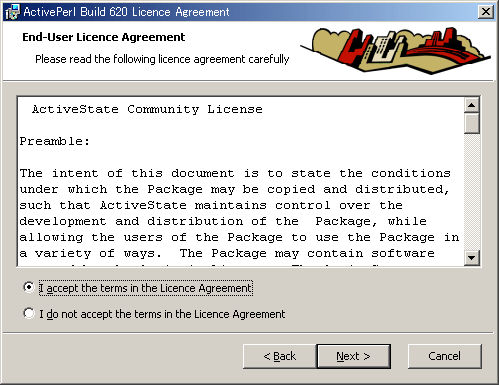Click inside the licence agreement text box
The width and height of the screenshot is (499, 385).
tap(240, 181)
